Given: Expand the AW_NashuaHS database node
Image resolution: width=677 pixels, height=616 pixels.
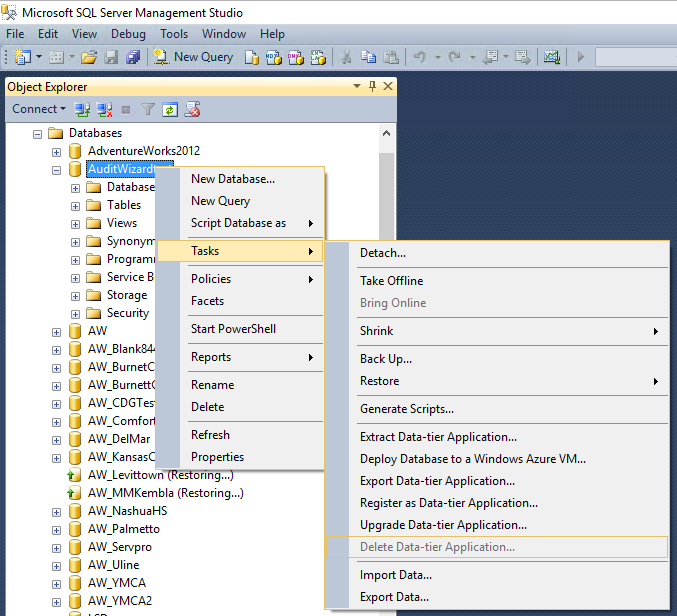Looking at the screenshot, I should point(56,512).
